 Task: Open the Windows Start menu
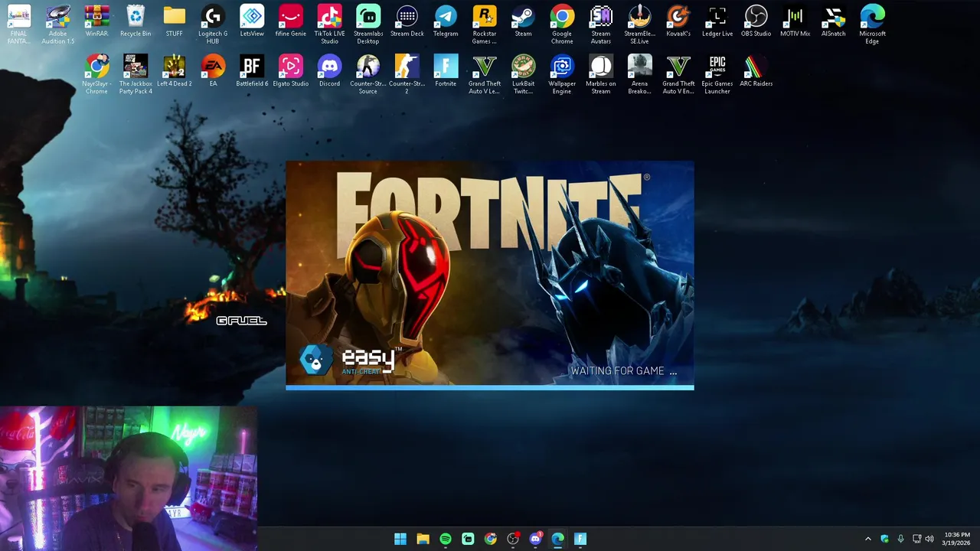(400, 539)
